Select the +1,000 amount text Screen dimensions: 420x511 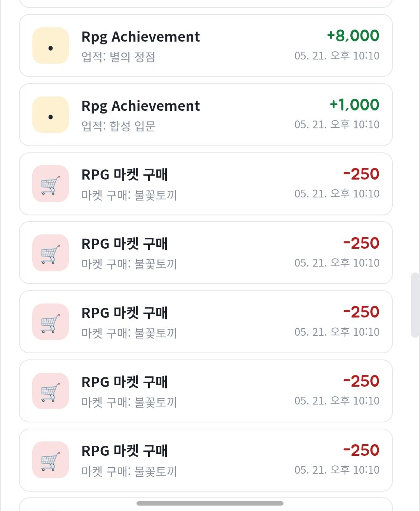point(354,105)
